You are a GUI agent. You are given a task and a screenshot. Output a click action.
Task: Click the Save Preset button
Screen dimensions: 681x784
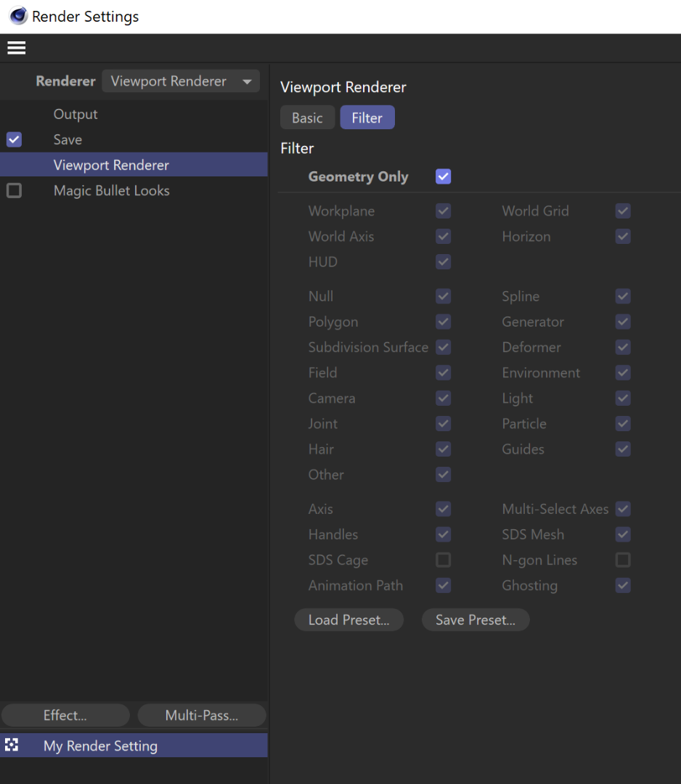[476, 620]
